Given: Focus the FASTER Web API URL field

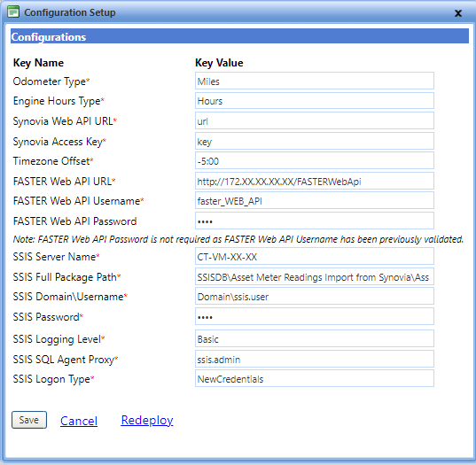Looking at the screenshot, I should [315, 181].
